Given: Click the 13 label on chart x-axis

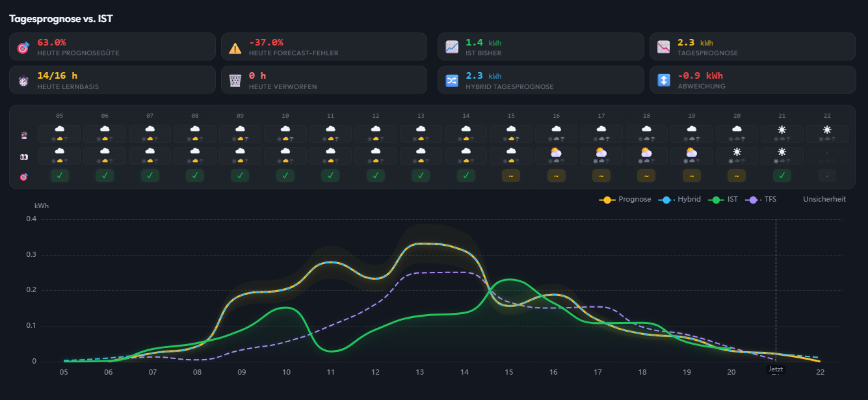Looking at the screenshot, I should click(x=420, y=372).
